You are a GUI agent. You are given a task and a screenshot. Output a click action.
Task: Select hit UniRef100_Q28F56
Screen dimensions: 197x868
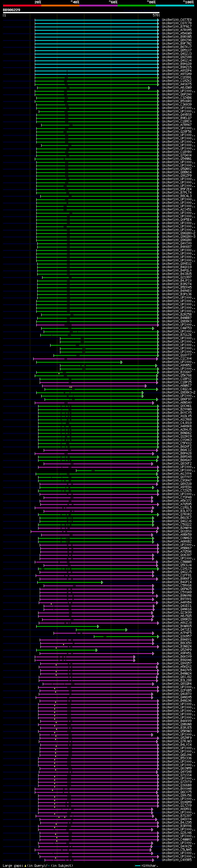click(x=177, y=132)
